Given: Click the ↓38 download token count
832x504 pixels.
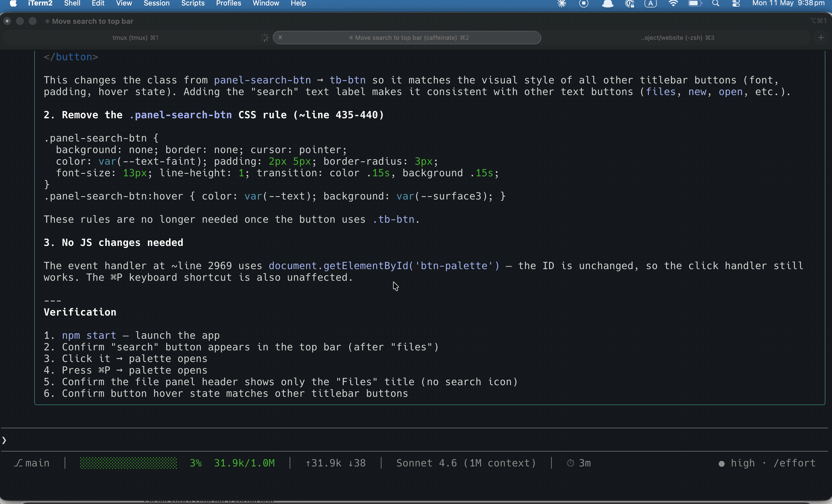Looking at the screenshot, I should pyautogui.click(x=357, y=463).
